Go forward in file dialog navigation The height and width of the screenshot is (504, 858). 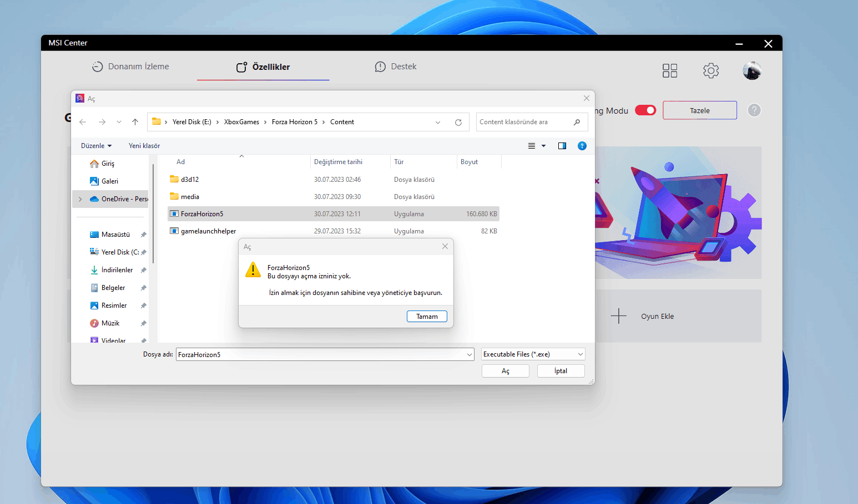pyautogui.click(x=102, y=122)
